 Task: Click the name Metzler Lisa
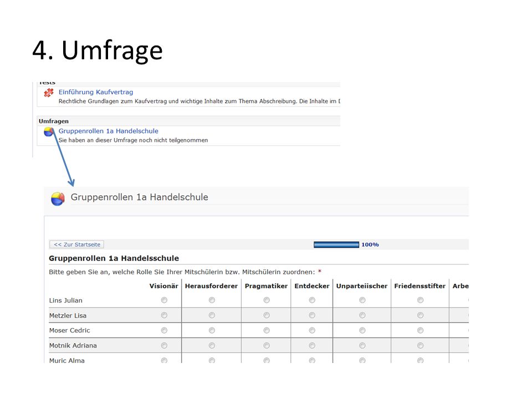[68, 315]
